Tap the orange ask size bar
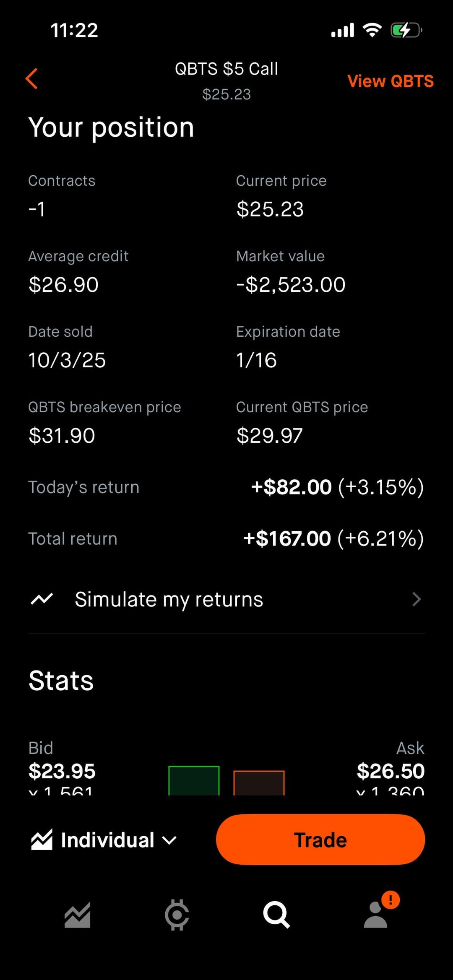 tap(259, 782)
